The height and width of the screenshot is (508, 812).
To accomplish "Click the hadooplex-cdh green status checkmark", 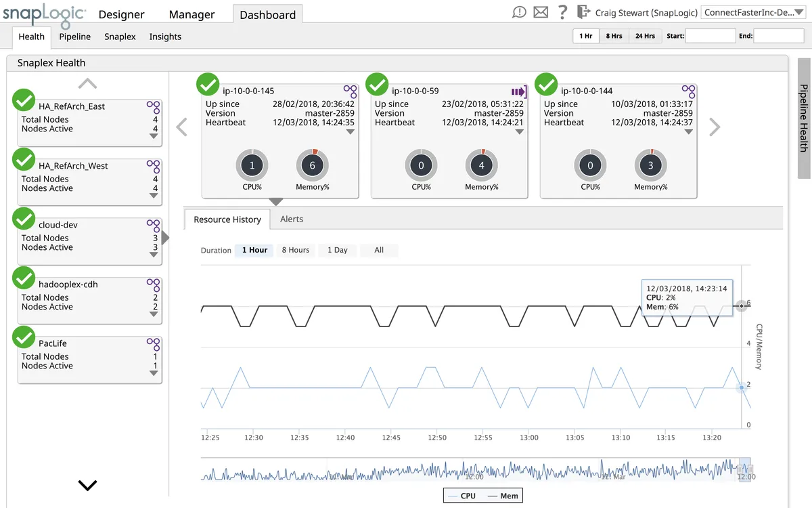I will 24,278.
